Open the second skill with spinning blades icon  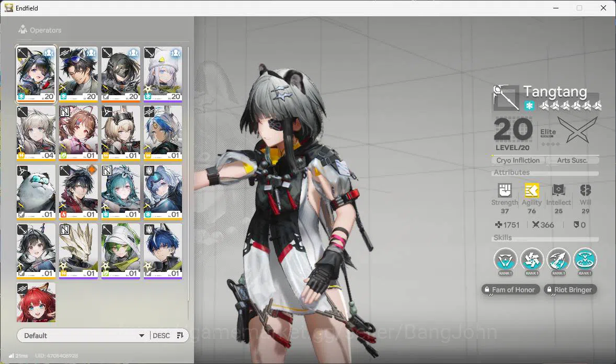coord(532,260)
